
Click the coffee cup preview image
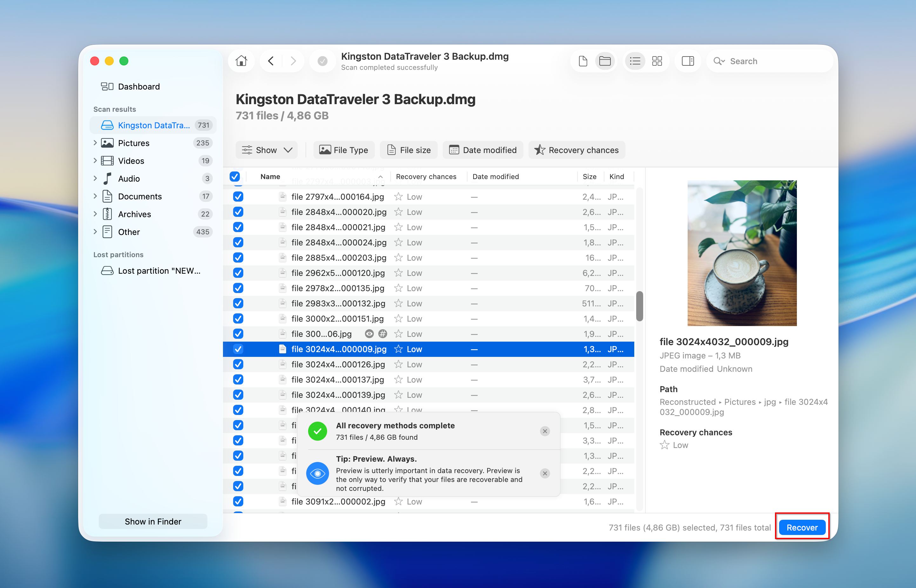742,253
